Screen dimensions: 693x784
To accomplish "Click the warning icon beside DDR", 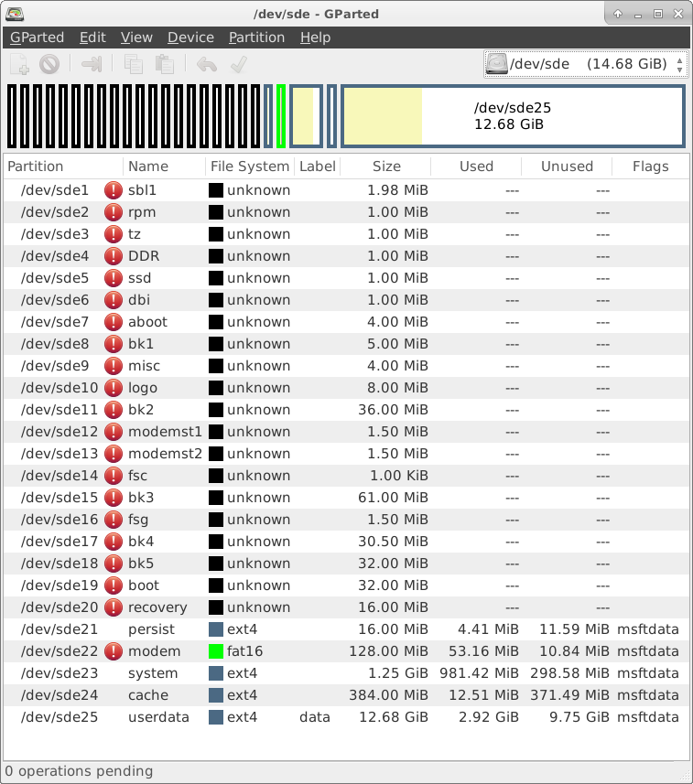I will point(114,256).
